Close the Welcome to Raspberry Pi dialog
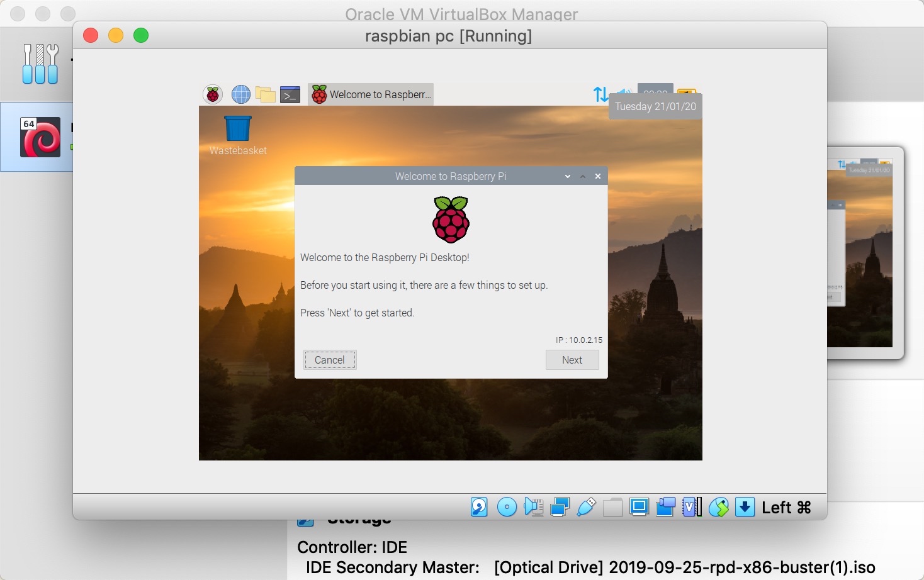The image size is (924, 580). [x=598, y=176]
